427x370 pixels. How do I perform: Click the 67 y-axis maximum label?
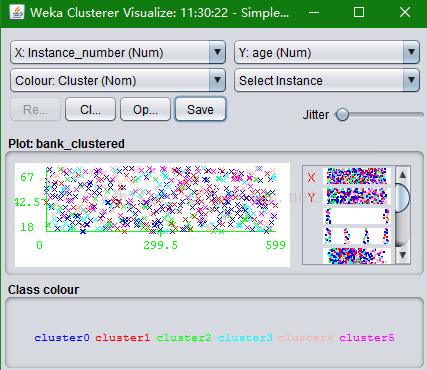click(27, 177)
